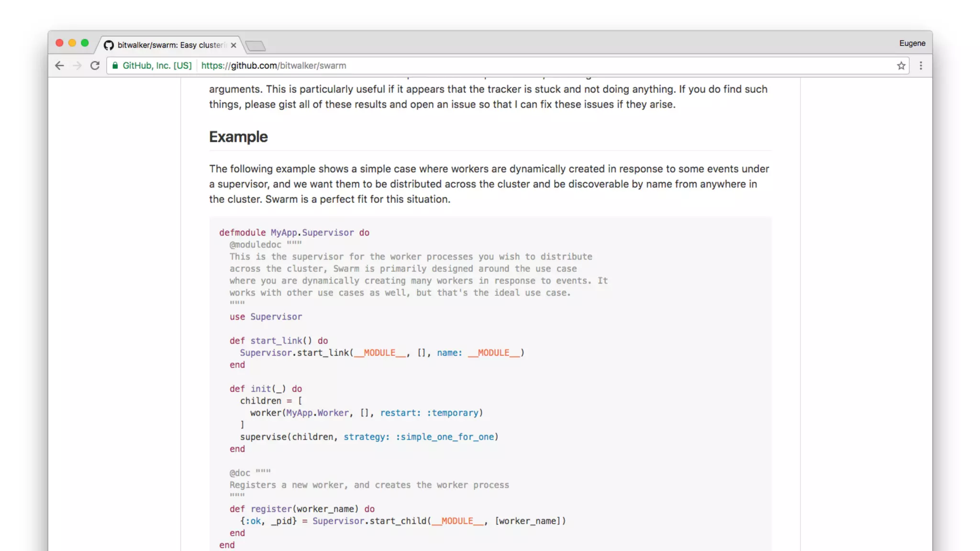This screenshot has height=551, width=980.
Task: Click the GitHub favicon on the tab
Action: (x=109, y=45)
